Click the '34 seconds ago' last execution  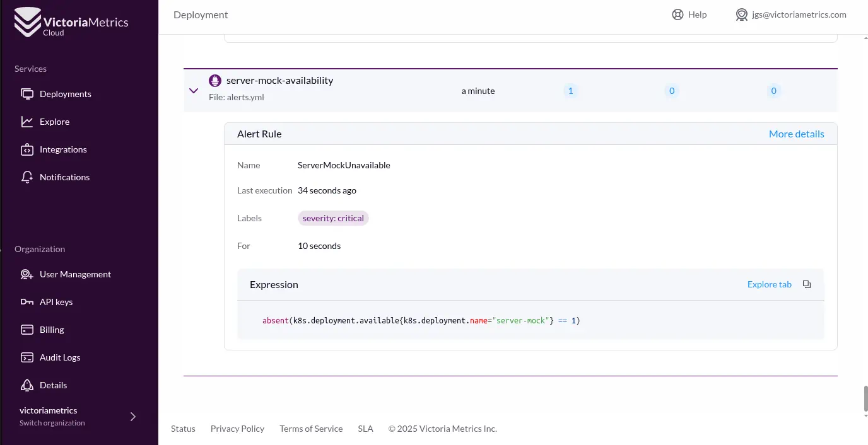(x=327, y=190)
